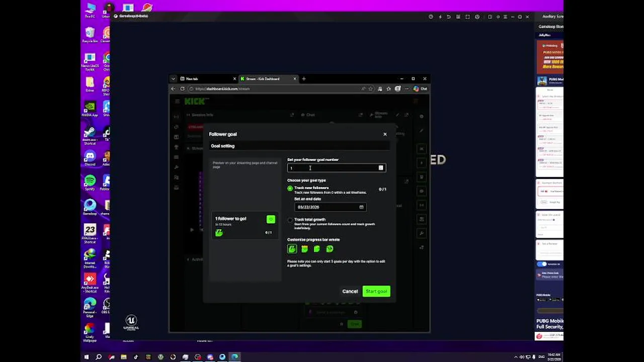The image size is (644, 362).
Task: Open Personal Edge desktop shortcut
Action: [x=90, y=307]
